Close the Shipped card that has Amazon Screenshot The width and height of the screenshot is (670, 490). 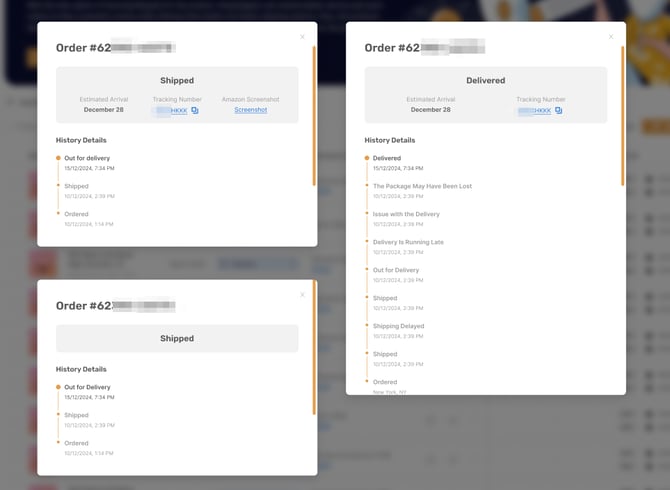tap(302, 37)
